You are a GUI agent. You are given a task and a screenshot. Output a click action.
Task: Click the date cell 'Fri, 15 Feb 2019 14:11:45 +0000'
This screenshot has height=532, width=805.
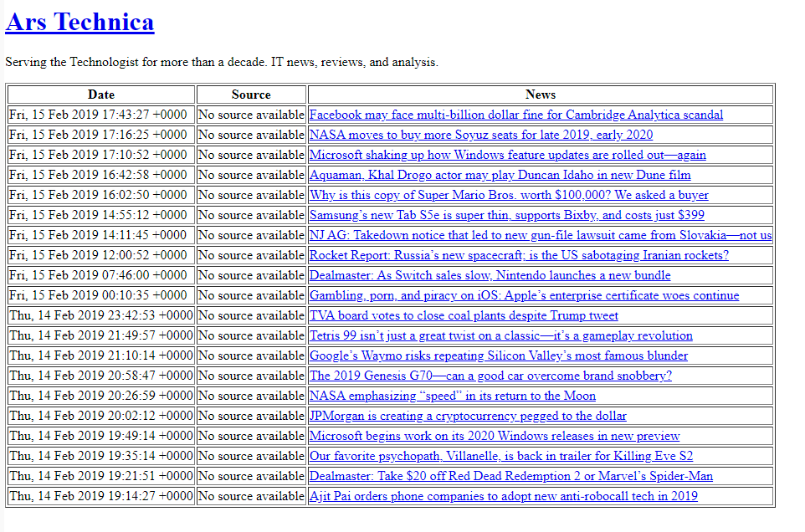[101, 234]
